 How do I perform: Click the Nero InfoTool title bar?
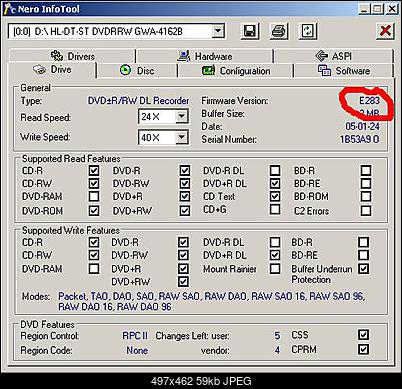tap(201, 9)
